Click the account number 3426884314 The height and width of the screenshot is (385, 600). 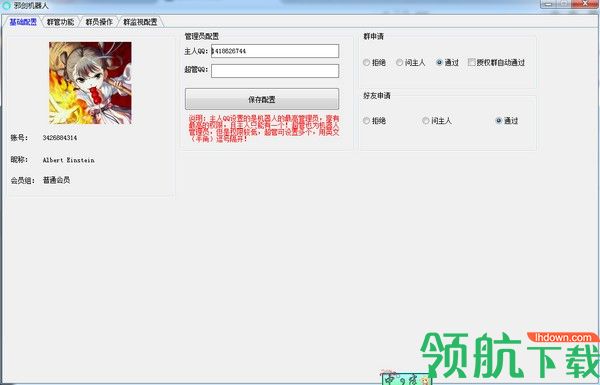(60, 138)
